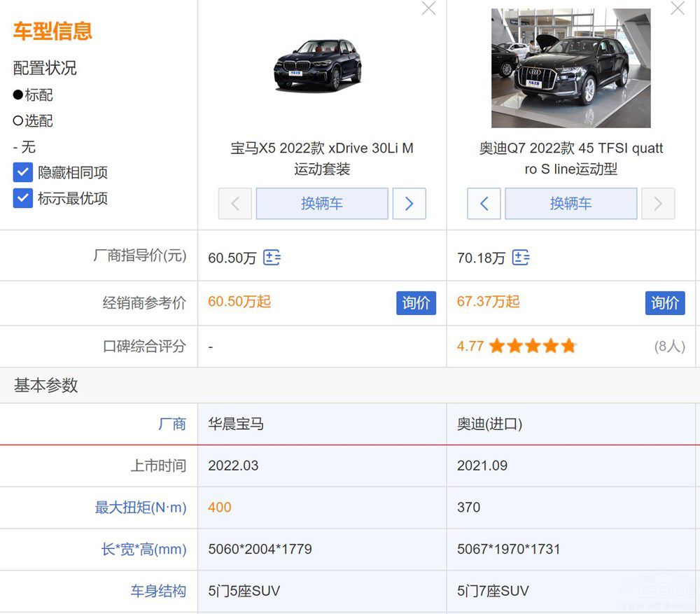Click the five-star rating for the Audi Q7
700x614 pixels.
(532, 345)
